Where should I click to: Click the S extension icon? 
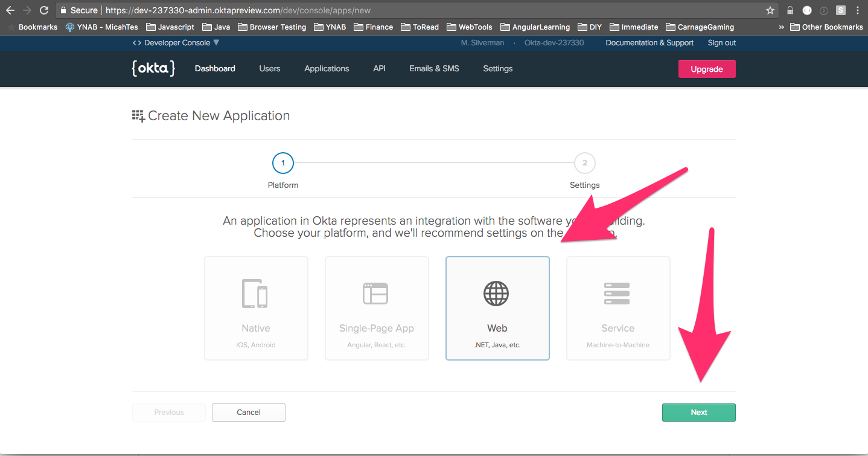(x=841, y=10)
